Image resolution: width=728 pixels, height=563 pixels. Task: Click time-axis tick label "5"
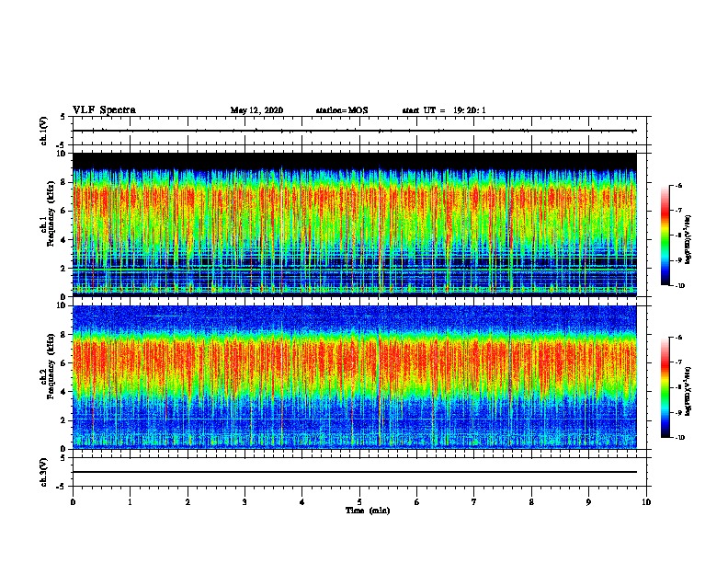pyautogui.click(x=359, y=502)
